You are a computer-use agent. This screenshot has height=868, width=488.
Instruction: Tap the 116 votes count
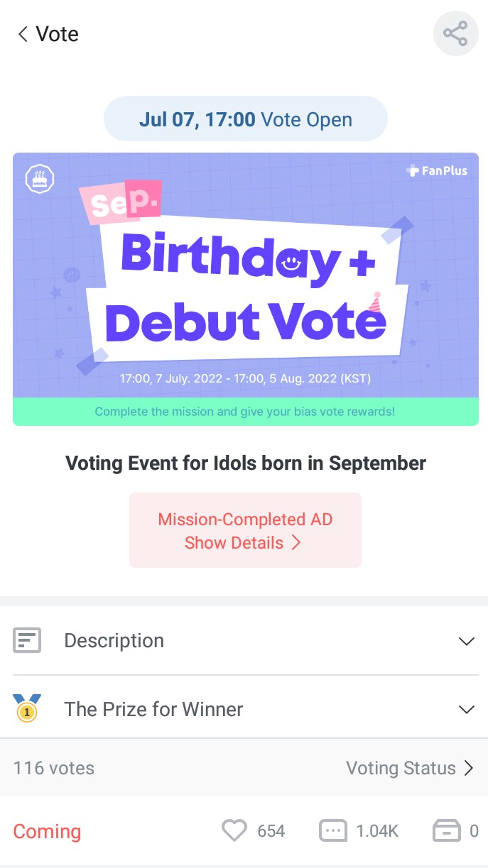pos(54,768)
